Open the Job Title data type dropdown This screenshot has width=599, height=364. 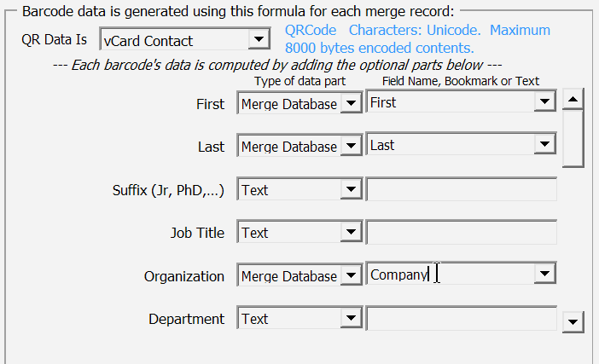pos(350,233)
